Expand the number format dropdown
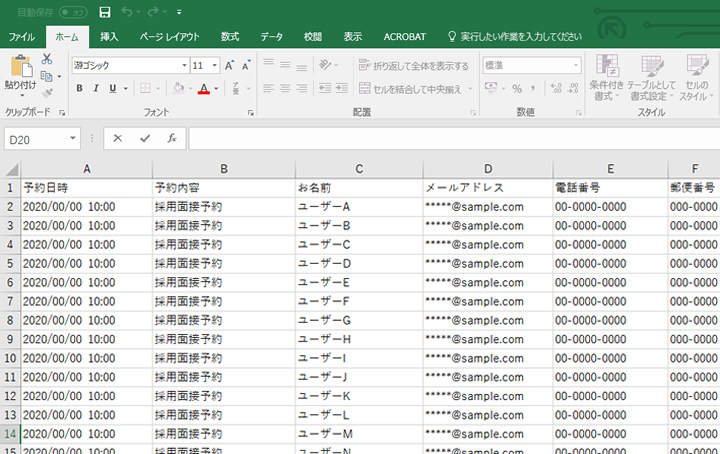This screenshot has width=720, height=454. point(575,65)
